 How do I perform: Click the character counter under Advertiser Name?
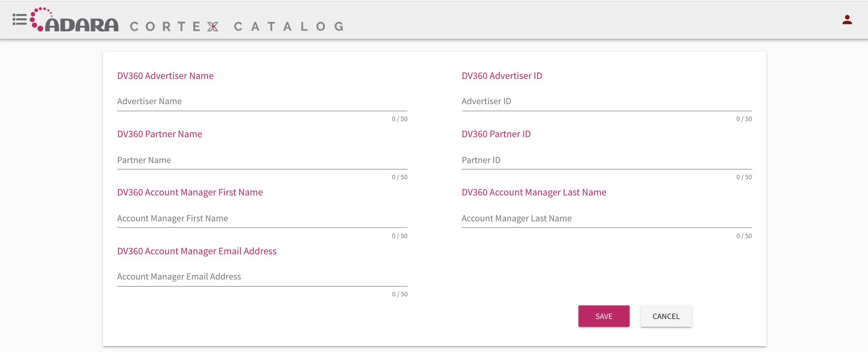[400, 119]
